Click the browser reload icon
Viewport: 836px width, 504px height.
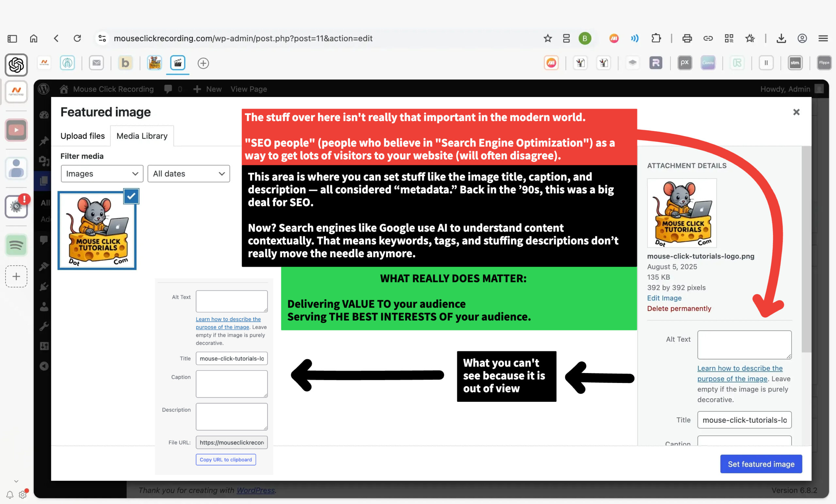tap(77, 38)
